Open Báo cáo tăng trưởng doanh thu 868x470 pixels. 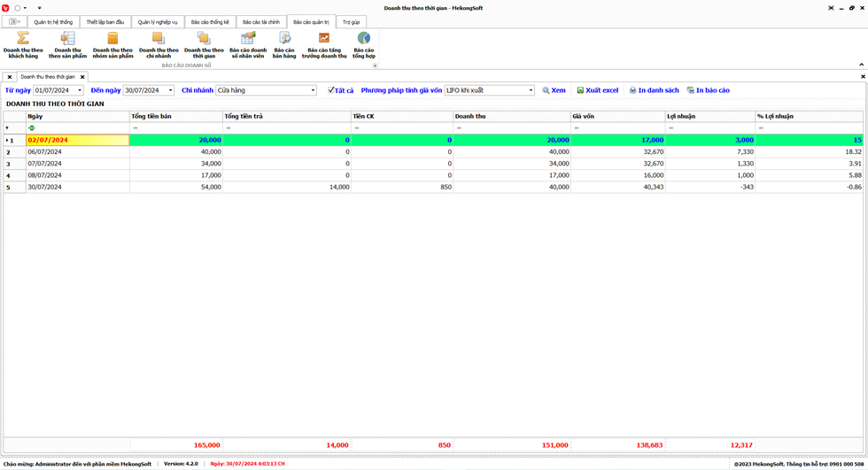point(324,44)
